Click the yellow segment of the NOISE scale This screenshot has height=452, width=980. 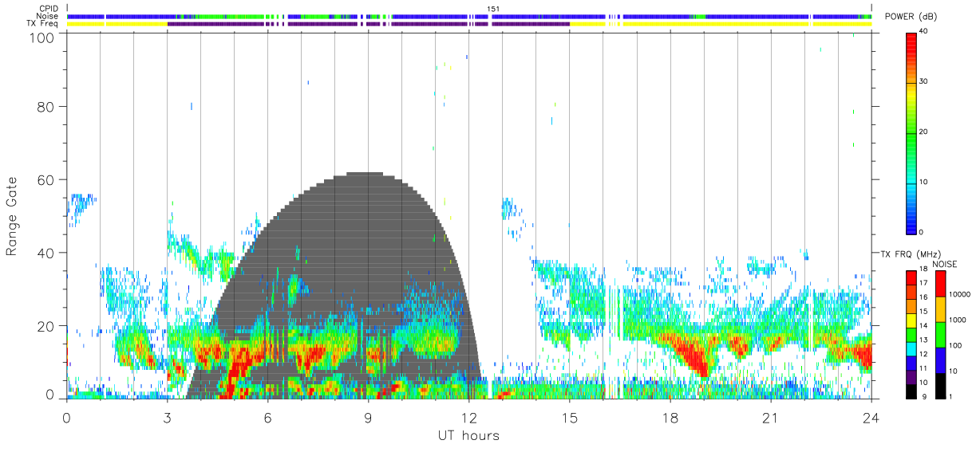click(939, 309)
